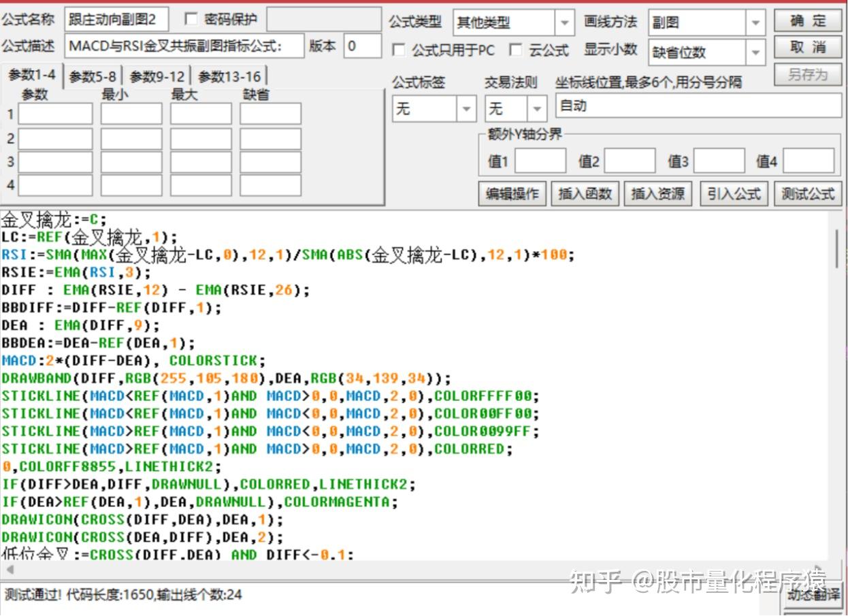Click the 动态翻译 button
Image resolution: width=848 pixels, height=616 pixels.
click(813, 594)
